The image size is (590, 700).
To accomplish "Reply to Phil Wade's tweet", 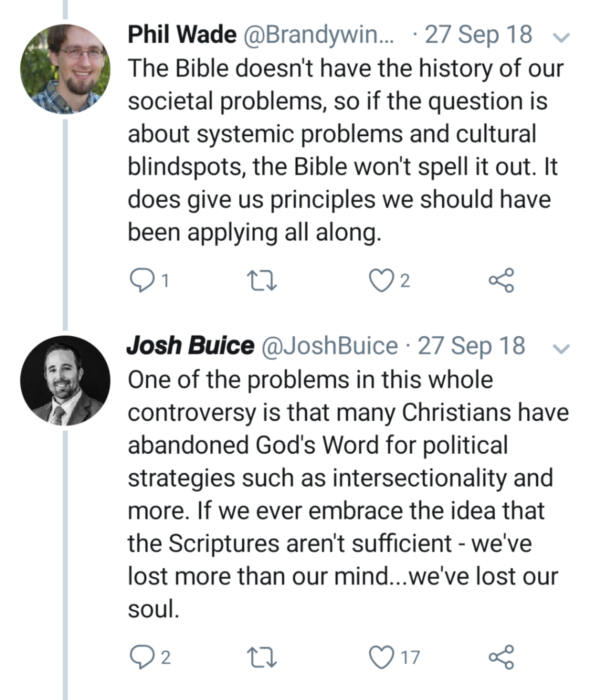I will click(x=141, y=281).
